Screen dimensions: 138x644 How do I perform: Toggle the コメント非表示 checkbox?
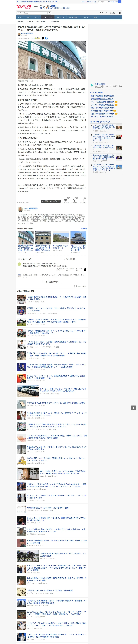click(75, 286)
